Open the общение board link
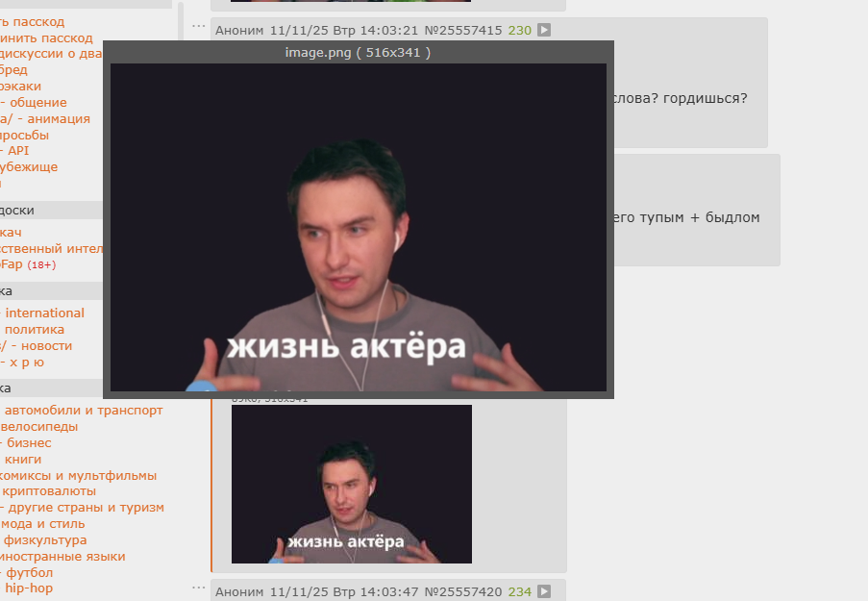 pyautogui.click(x=34, y=103)
